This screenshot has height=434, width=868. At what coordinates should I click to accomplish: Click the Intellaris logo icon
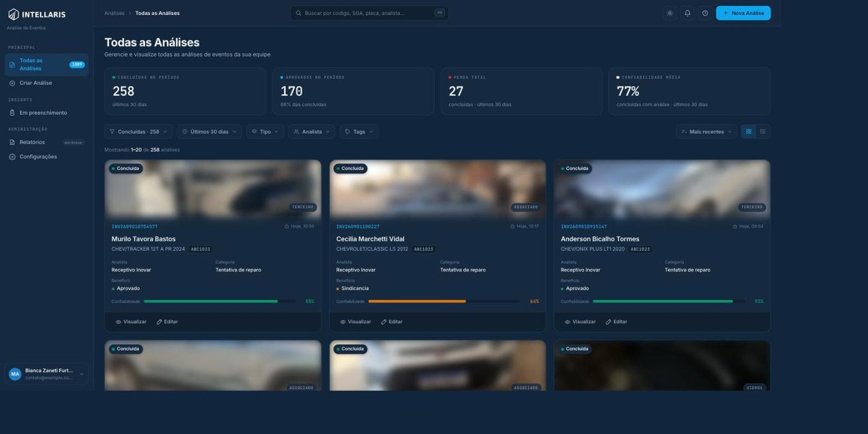[x=14, y=14]
